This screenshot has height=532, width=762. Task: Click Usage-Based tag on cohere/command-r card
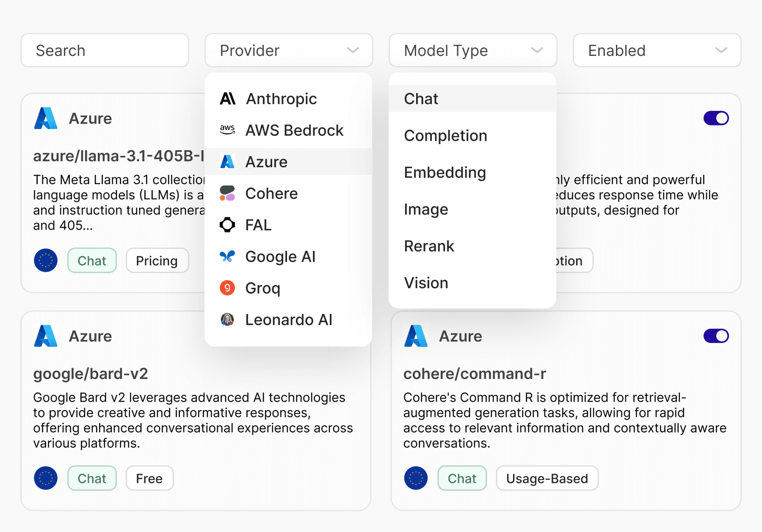click(547, 478)
